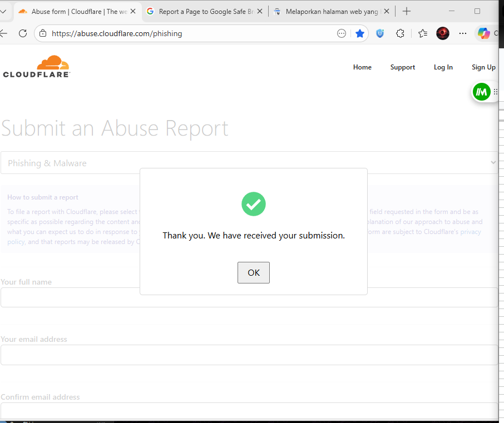Click the URL in the address bar

click(117, 33)
